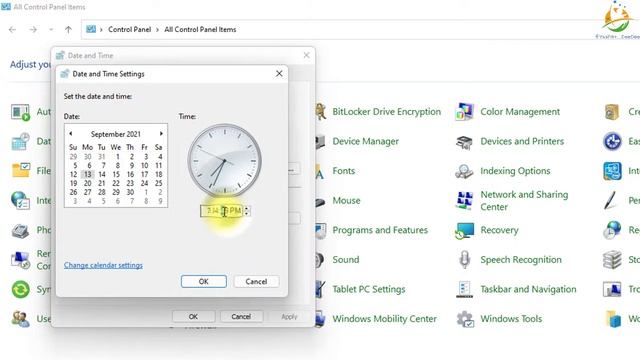Screen dimensions: 640x360
Task: Open Change calendar settings link
Action: (103, 265)
